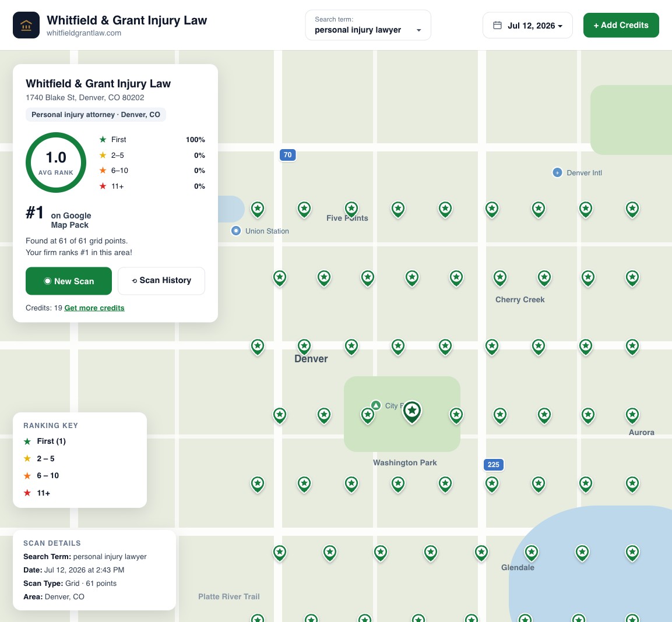Click the Union Station marker icon

(x=235, y=231)
